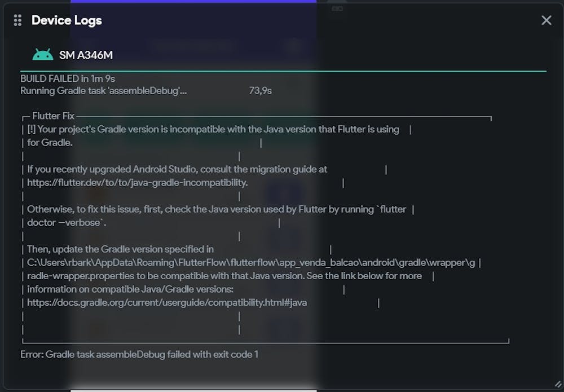Close the Device Logs panel
The height and width of the screenshot is (392, 564).
tap(546, 20)
